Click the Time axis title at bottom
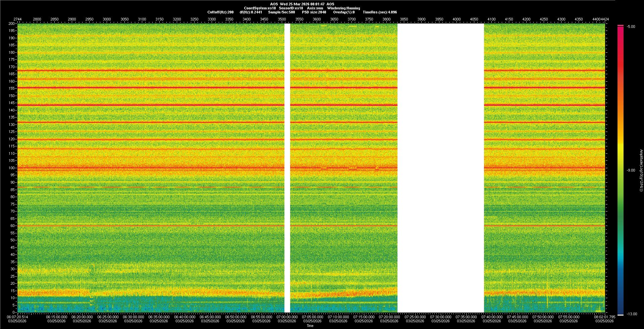 (x=310, y=326)
